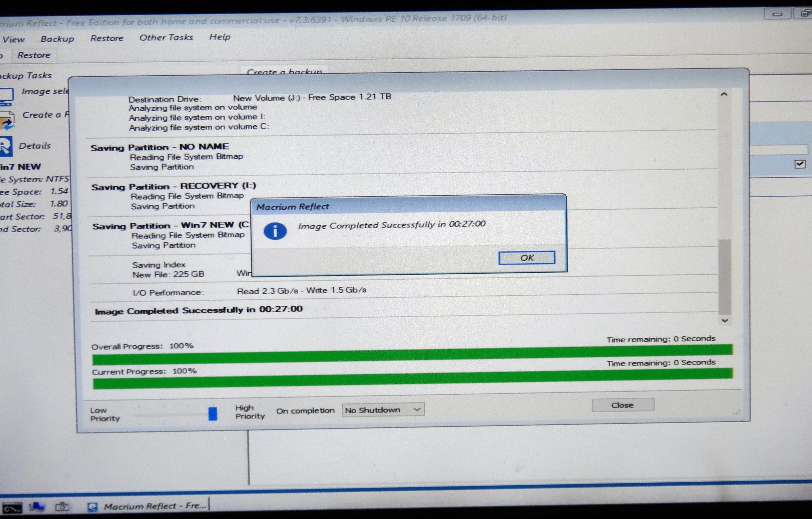Click the blue information icon in the message box
Viewport: 812px width, 519px height.
pyautogui.click(x=275, y=231)
